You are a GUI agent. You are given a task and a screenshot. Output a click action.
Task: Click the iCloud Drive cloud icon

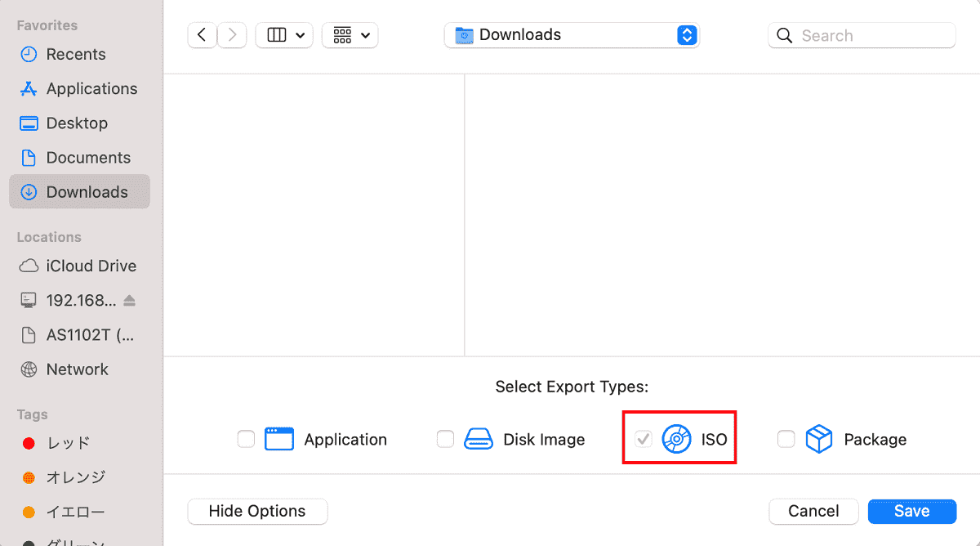29,266
